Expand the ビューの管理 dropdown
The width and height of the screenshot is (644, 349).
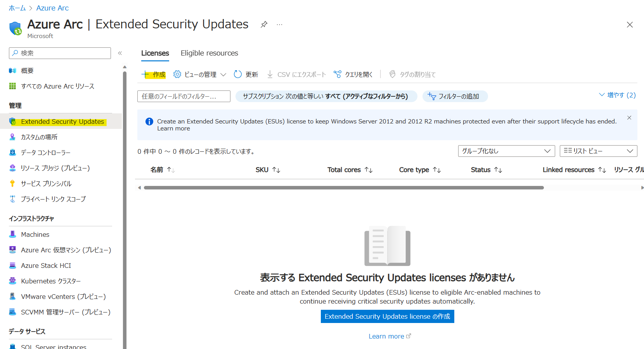(x=200, y=74)
